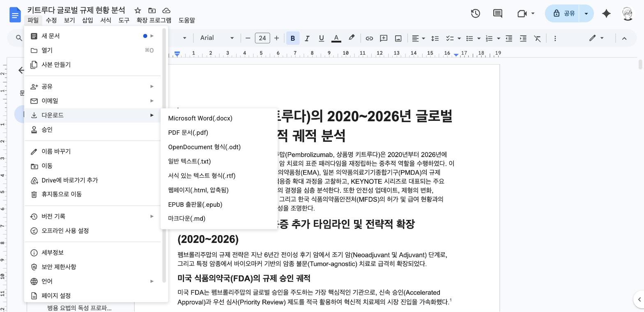Download as Microsoft Word(.docx)

tap(219, 118)
